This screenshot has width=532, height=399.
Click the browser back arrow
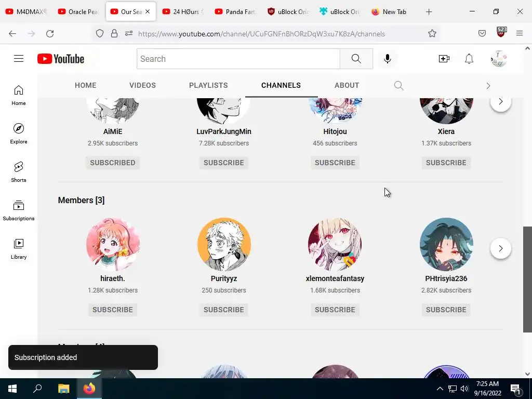click(12, 34)
